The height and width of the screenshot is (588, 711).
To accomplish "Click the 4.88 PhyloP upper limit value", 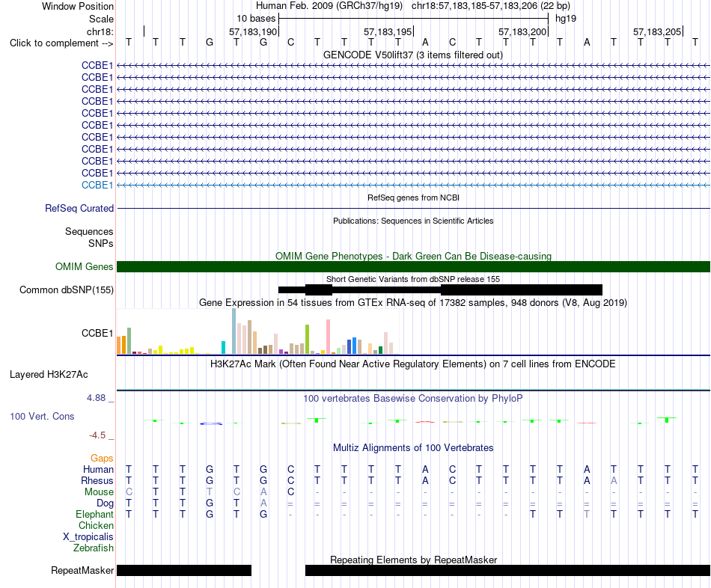I will point(96,398).
